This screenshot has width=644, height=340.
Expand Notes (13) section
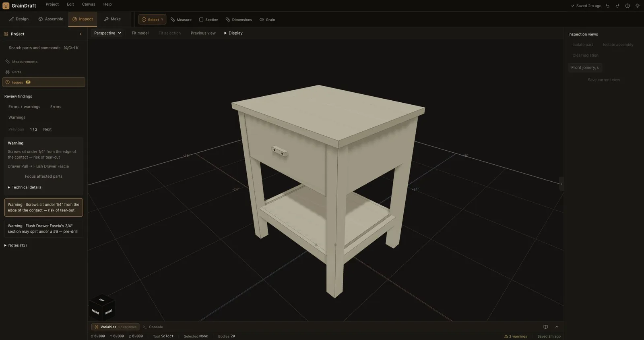pos(16,245)
